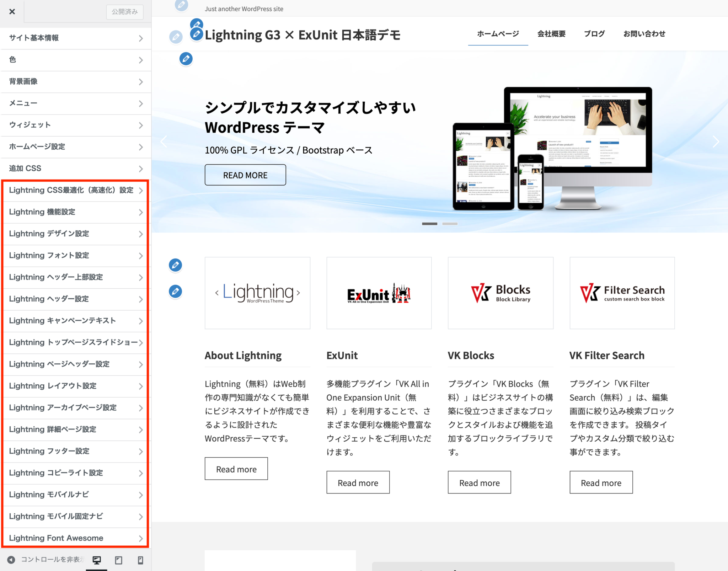Select the second slideshow indicator bar
Image resolution: width=728 pixels, height=571 pixels.
click(450, 224)
